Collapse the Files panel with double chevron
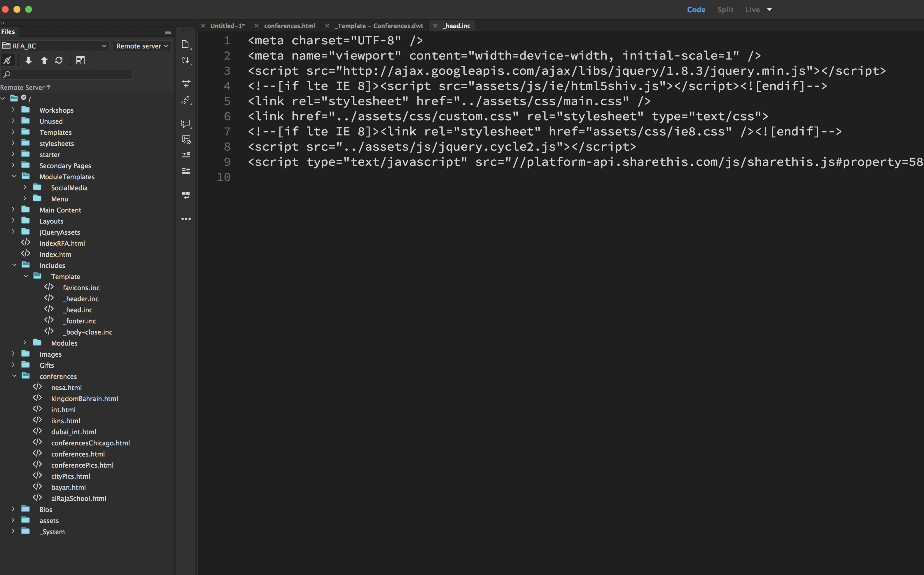 click(3, 23)
